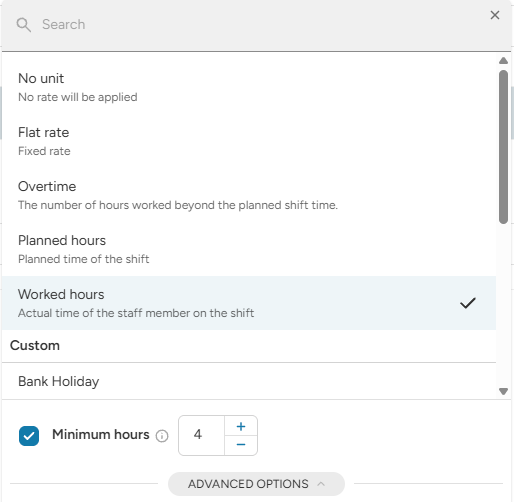This screenshot has width=514, height=502.
Task: Select the No unit option
Action: (x=249, y=87)
